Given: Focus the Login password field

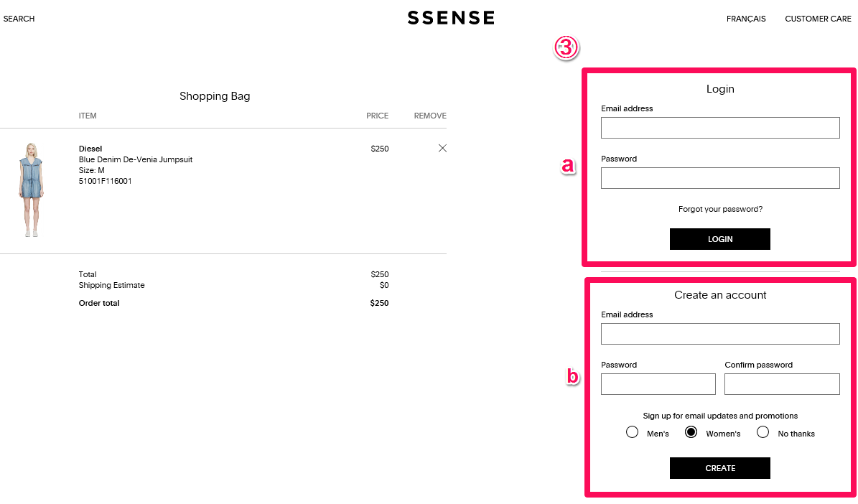Looking at the screenshot, I should tap(720, 178).
